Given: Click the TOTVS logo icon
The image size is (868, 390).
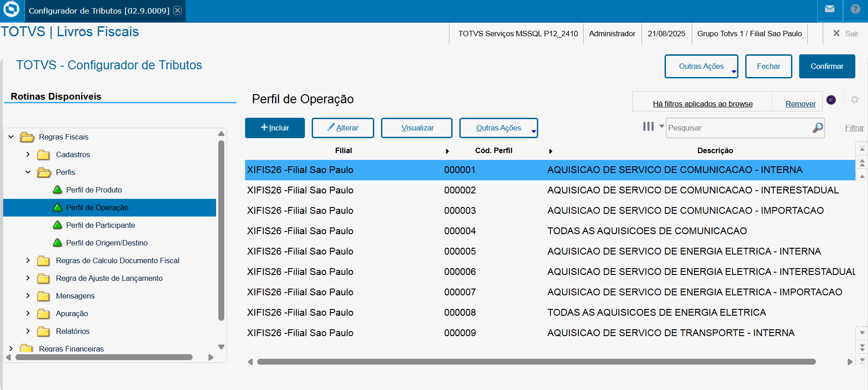Looking at the screenshot, I should pos(11,9).
